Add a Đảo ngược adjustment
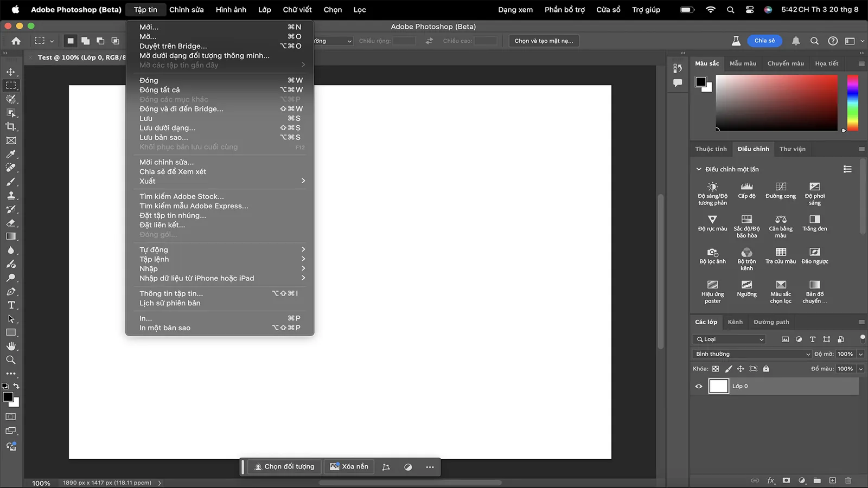868x488 pixels. pyautogui.click(x=815, y=255)
